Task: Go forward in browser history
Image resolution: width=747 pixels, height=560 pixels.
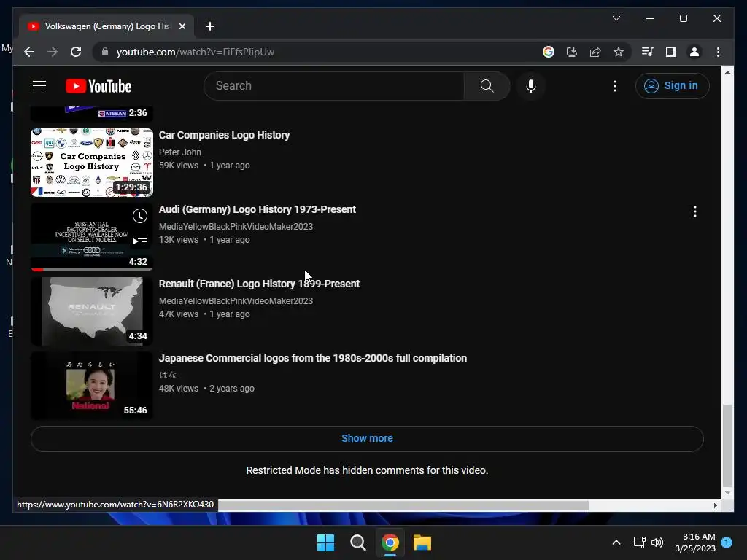Action: pyautogui.click(x=53, y=52)
